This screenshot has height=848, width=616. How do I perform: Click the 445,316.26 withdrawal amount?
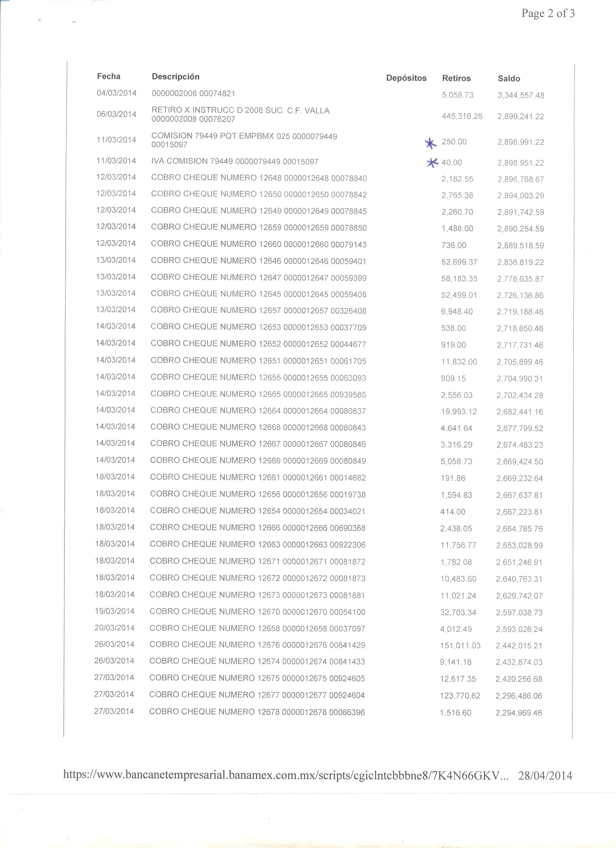click(x=462, y=116)
